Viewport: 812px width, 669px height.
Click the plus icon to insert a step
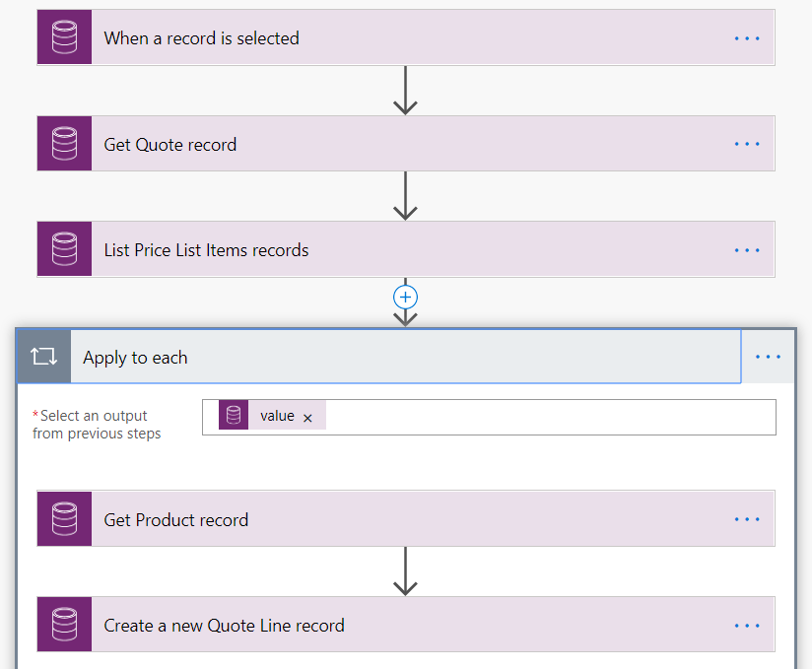coord(405,297)
